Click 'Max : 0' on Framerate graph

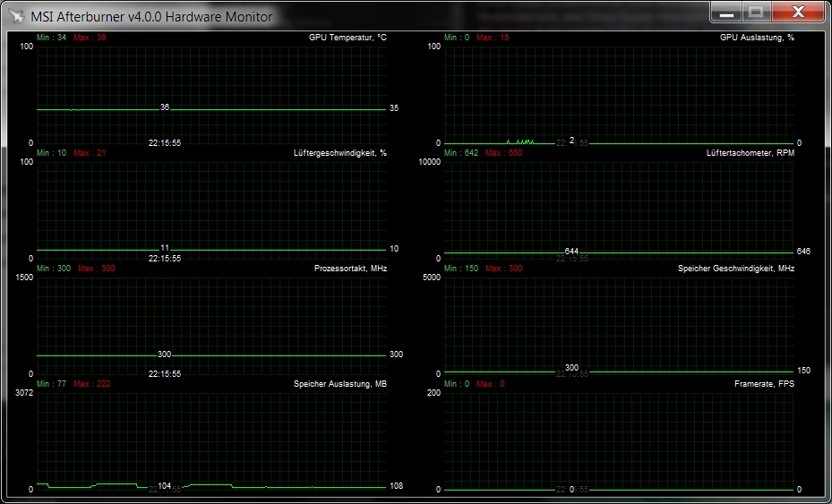pos(490,384)
